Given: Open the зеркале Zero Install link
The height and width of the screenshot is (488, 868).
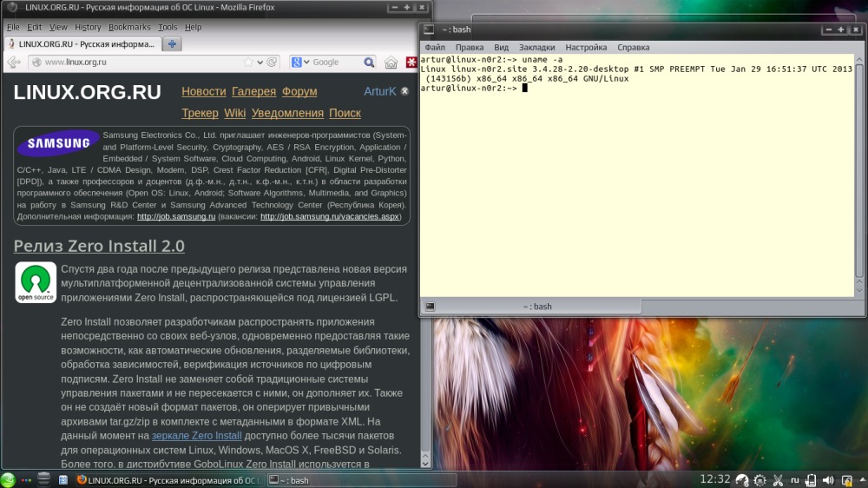Looking at the screenshot, I should 196,436.
